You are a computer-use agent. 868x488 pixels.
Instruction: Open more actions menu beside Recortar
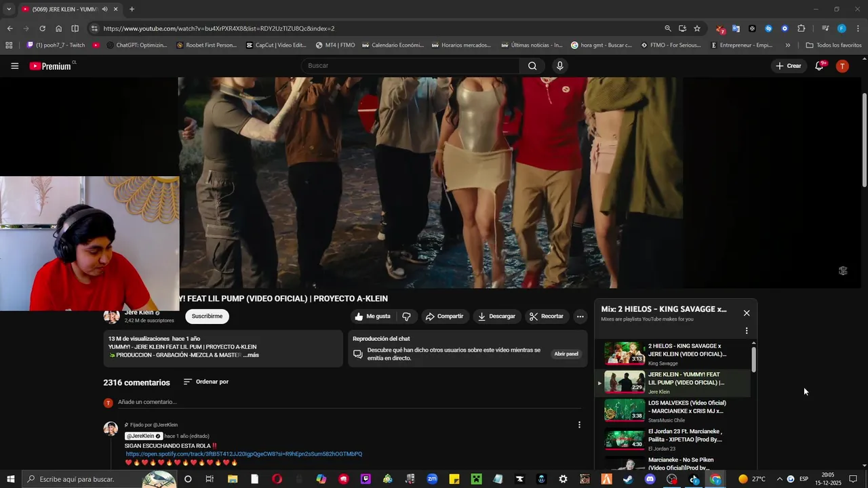(580, 317)
